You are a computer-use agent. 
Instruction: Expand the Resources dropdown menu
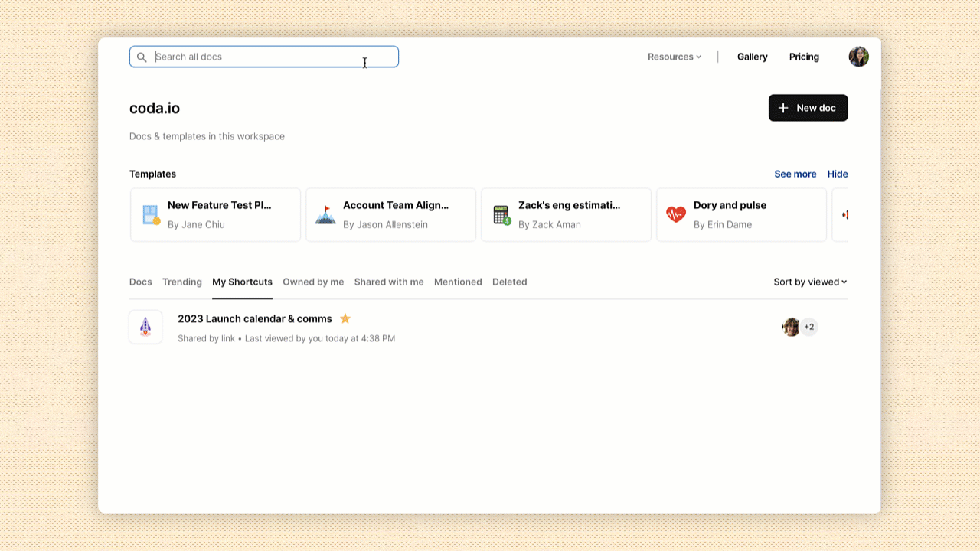(674, 57)
